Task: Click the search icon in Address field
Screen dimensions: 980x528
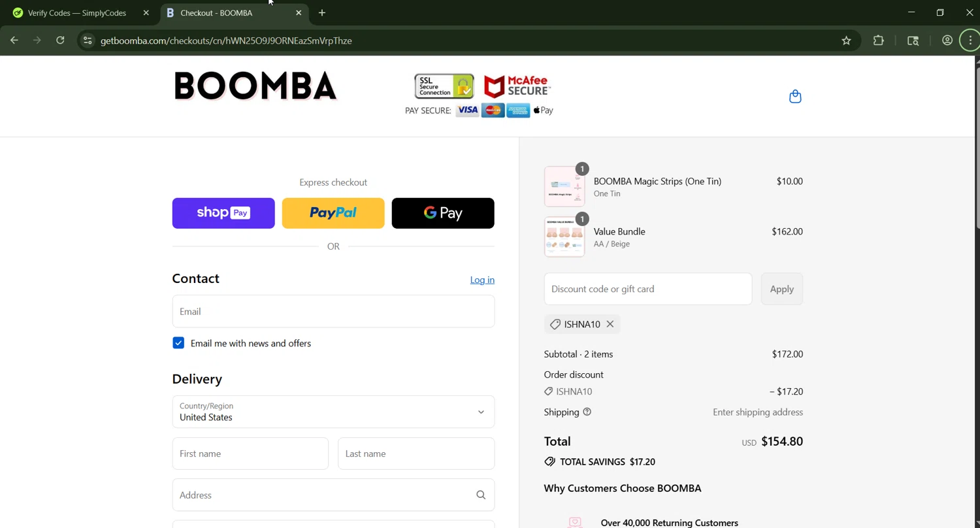Action: 481,495
